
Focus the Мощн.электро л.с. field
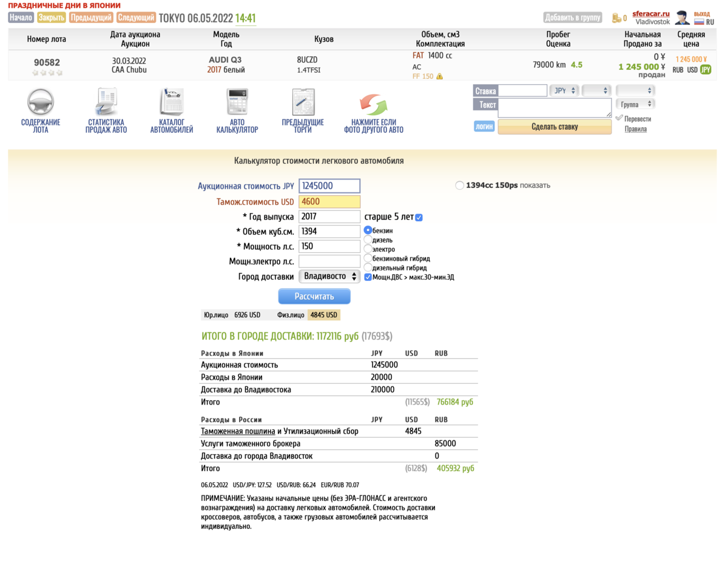coord(330,261)
